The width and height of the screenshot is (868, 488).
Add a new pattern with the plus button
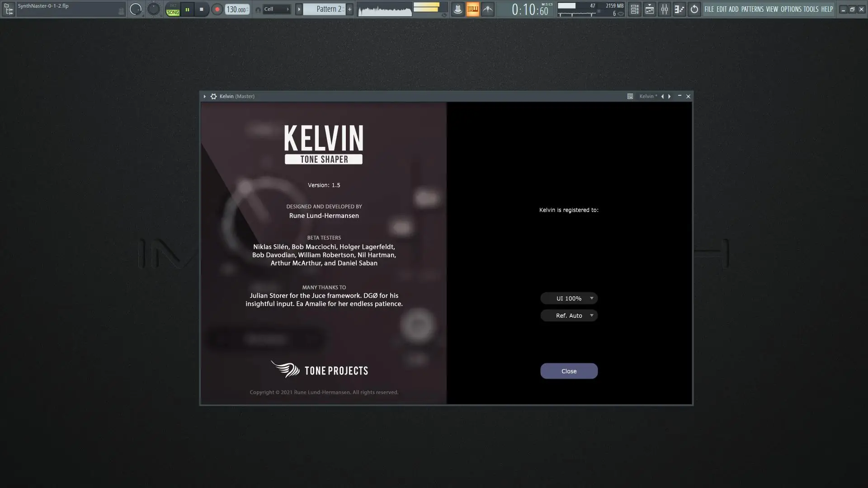click(x=349, y=9)
